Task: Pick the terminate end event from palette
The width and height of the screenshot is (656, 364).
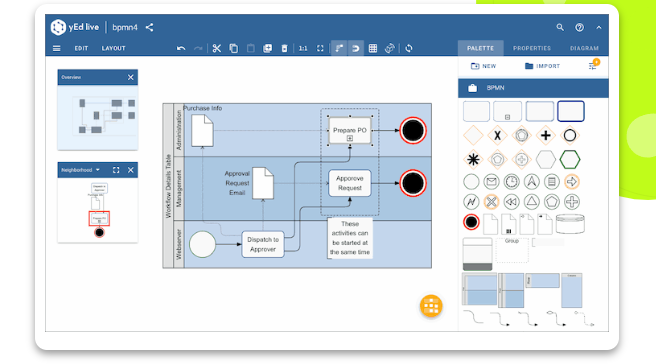Action: click(471, 222)
